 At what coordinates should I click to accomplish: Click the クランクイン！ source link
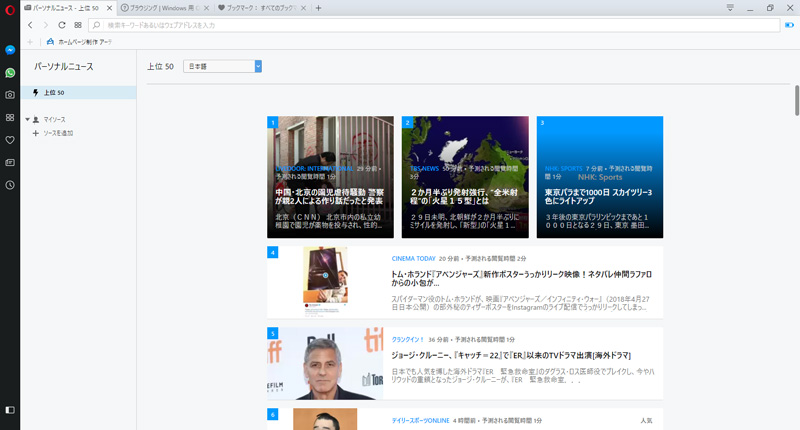(408, 340)
